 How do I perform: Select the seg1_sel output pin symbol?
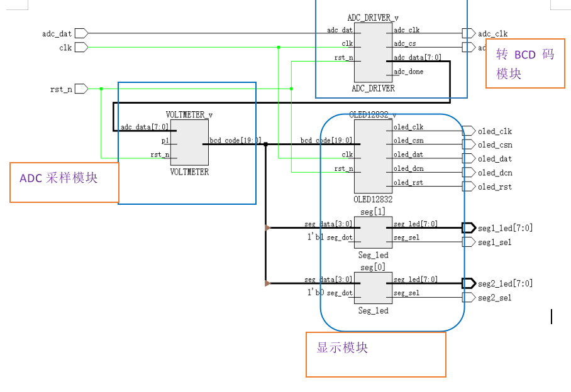point(468,242)
